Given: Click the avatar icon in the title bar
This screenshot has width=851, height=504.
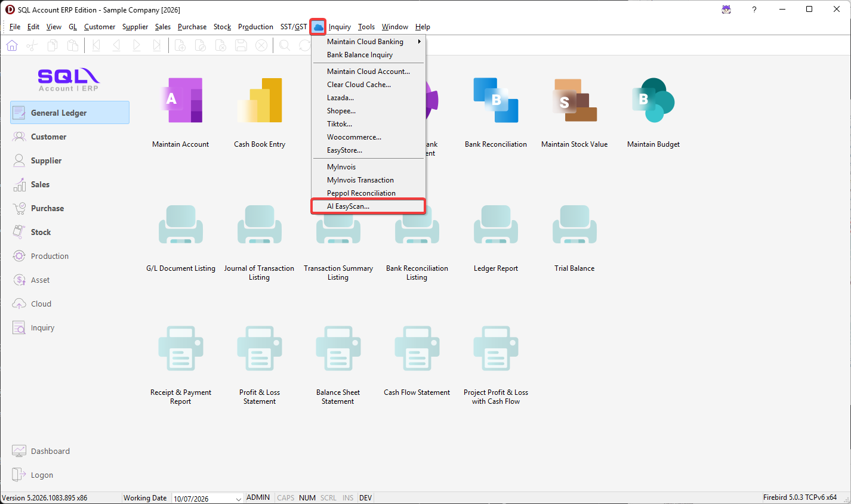Looking at the screenshot, I should pos(726,10).
